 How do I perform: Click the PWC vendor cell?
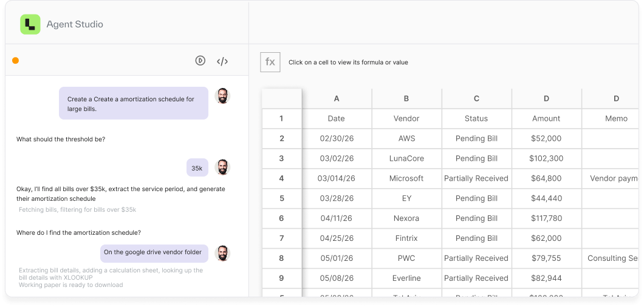(406, 258)
